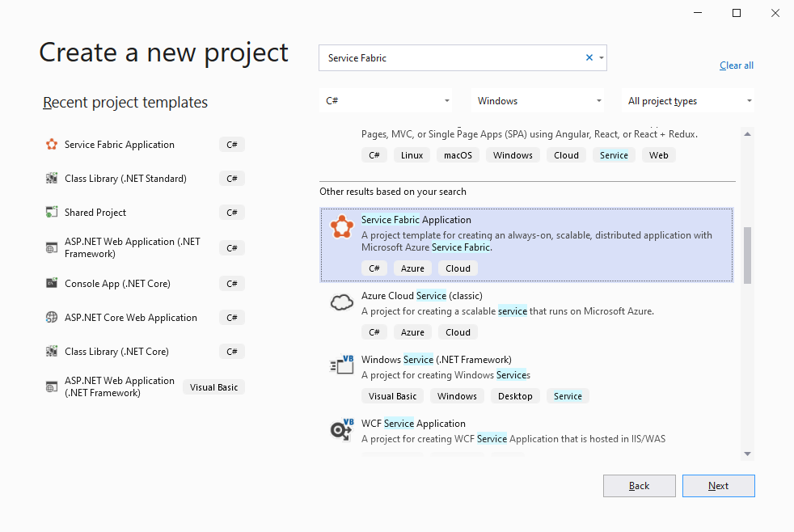Click the Azure tag under Service Fabric Application

click(412, 268)
